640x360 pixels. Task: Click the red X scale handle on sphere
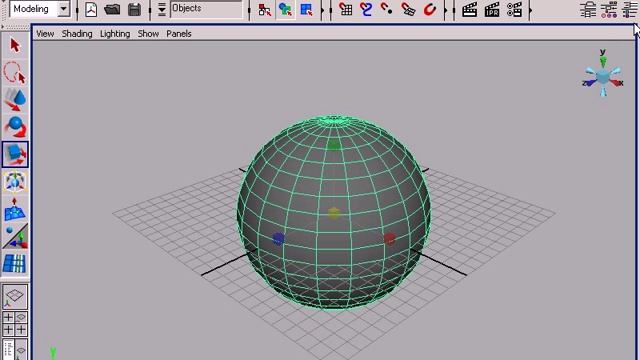[x=389, y=239]
